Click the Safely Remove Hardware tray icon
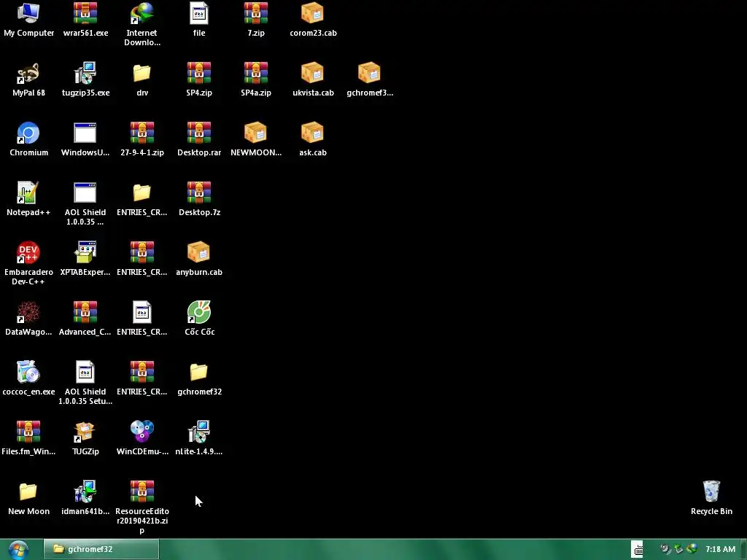 tap(678, 549)
